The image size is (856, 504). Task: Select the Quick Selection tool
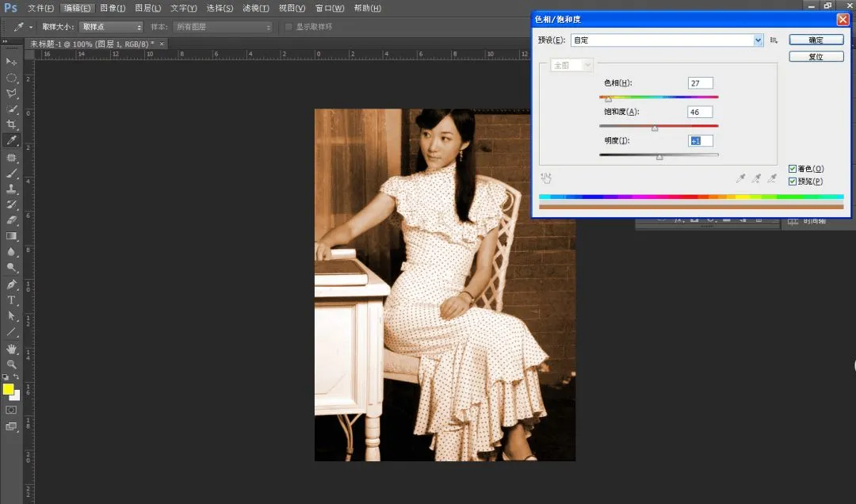(11, 109)
